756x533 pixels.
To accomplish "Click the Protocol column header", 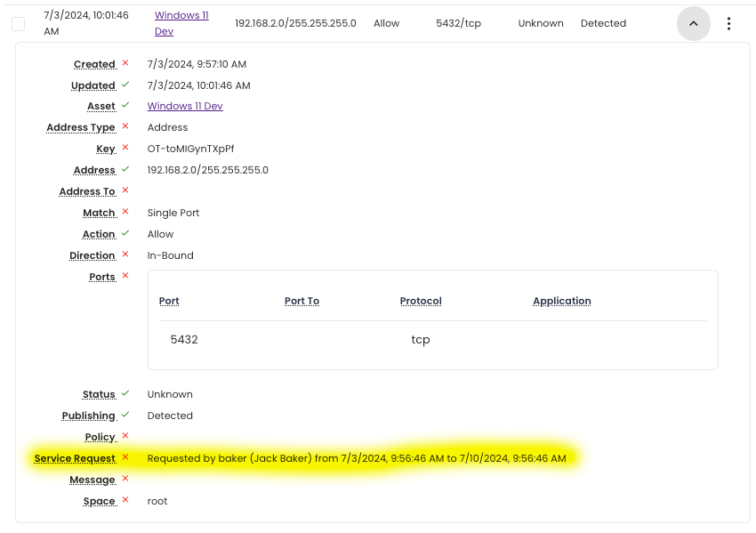I will [421, 301].
